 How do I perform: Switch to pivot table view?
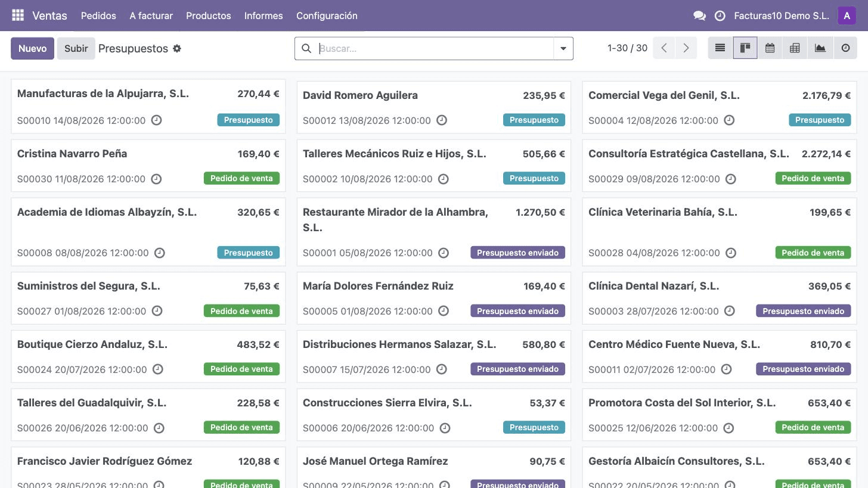[795, 48]
